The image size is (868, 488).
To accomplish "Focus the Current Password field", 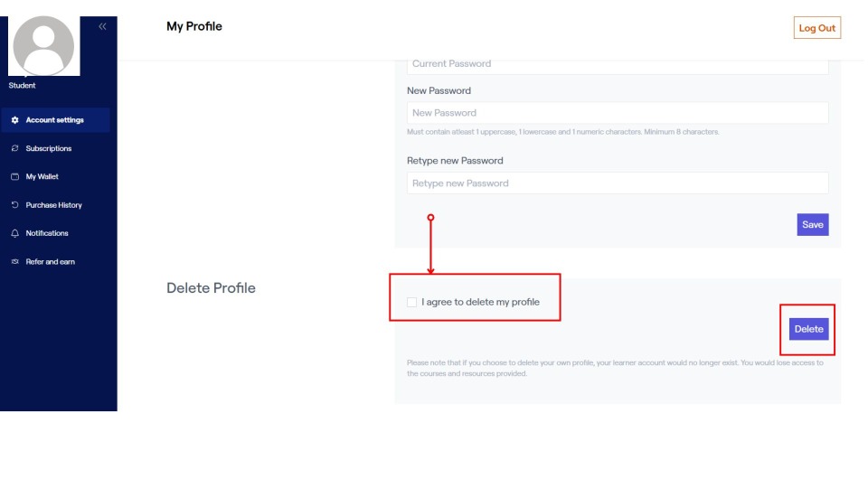I will (618, 65).
